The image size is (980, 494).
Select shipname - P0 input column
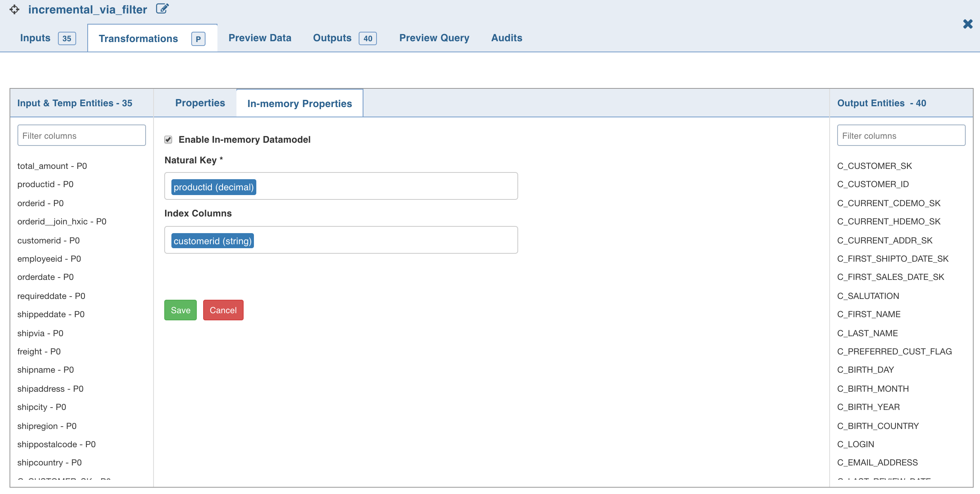point(46,370)
